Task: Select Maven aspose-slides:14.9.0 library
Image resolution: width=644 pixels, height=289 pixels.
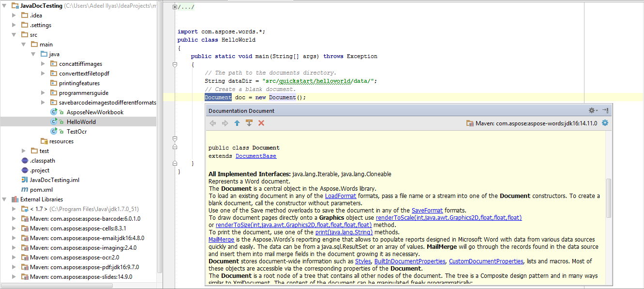Action: tap(81, 277)
